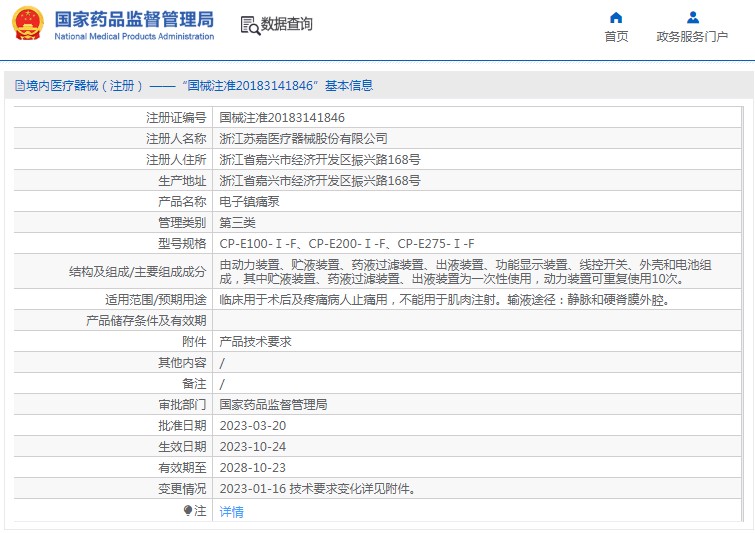The width and height of the screenshot is (755, 533).
Task: Select registration number 国械注准20183141846 in the 注册证编号 row
Action: click(282, 117)
